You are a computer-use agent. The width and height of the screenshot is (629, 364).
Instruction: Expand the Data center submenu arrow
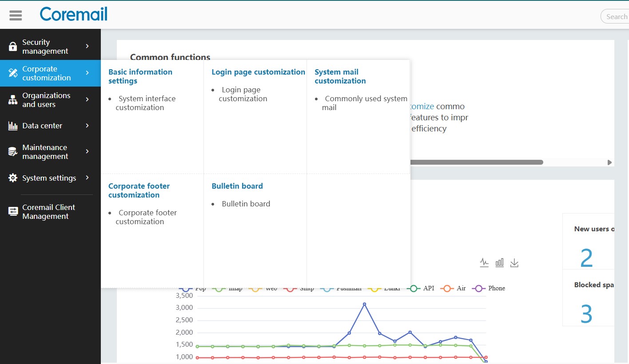[88, 126]
